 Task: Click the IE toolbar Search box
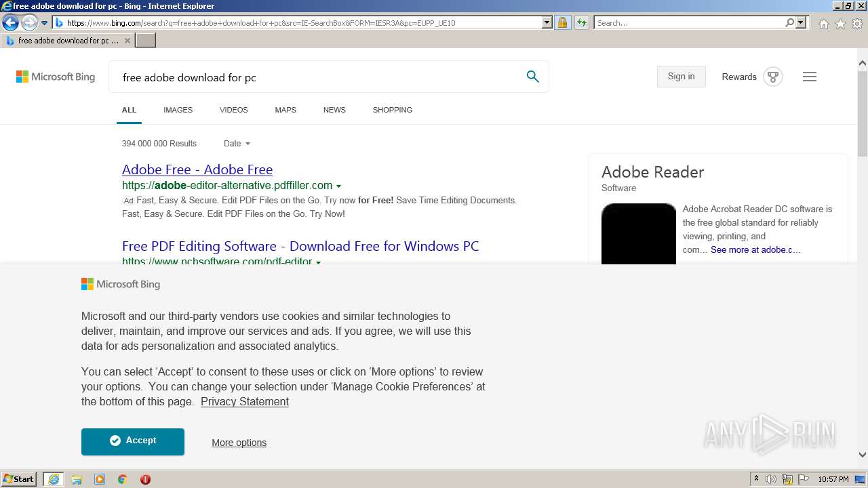(x=688, y=23)
